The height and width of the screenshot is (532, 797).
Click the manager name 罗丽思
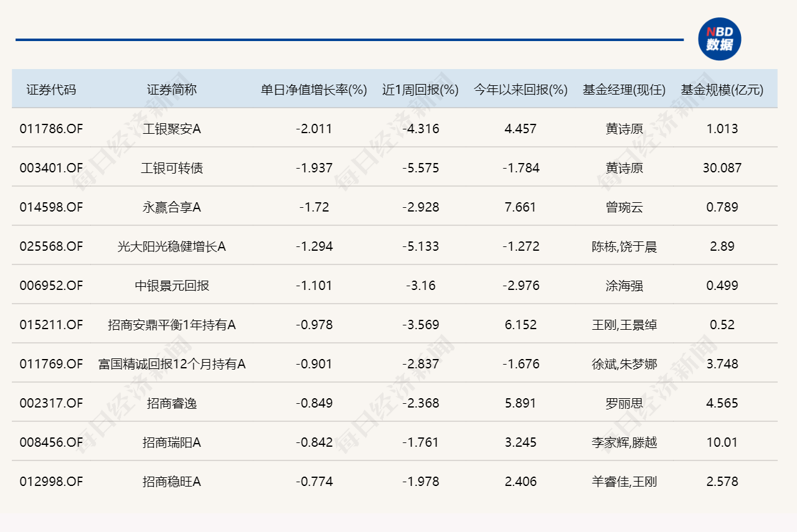[625, 403]
